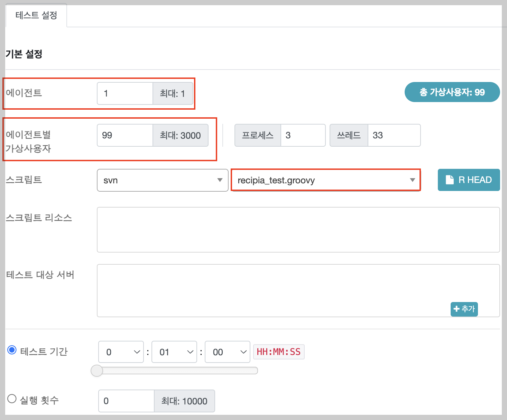The image size is (507, 420).
Task: Click the 에이전트 input showing 1
Action: 125,93
